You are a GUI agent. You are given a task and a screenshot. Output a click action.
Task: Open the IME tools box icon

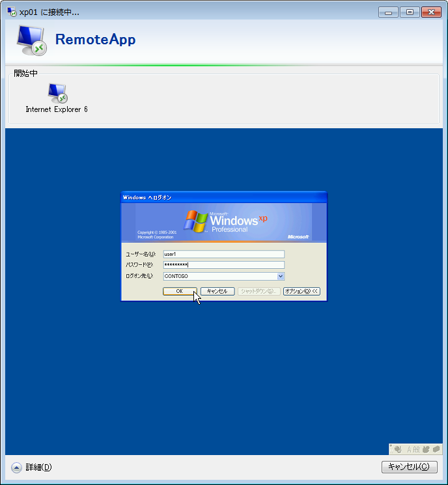pyautogui.click(x=436, y=449)
